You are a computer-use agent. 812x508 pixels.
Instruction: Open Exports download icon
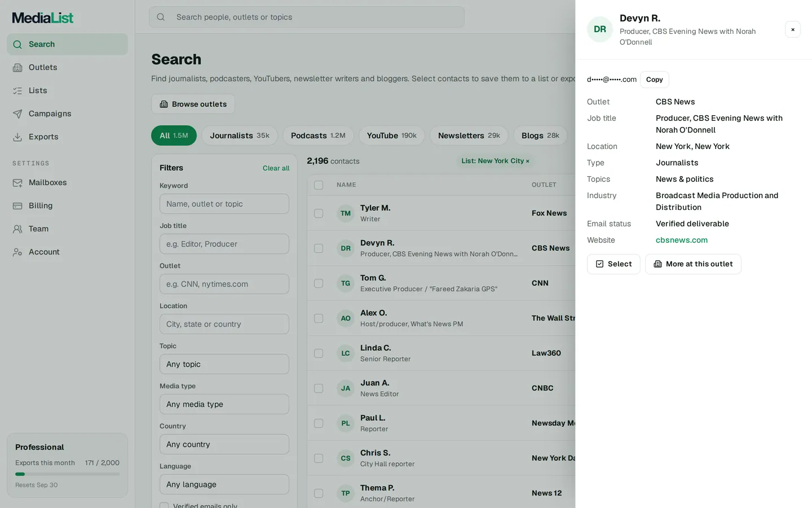pos(18,137)
